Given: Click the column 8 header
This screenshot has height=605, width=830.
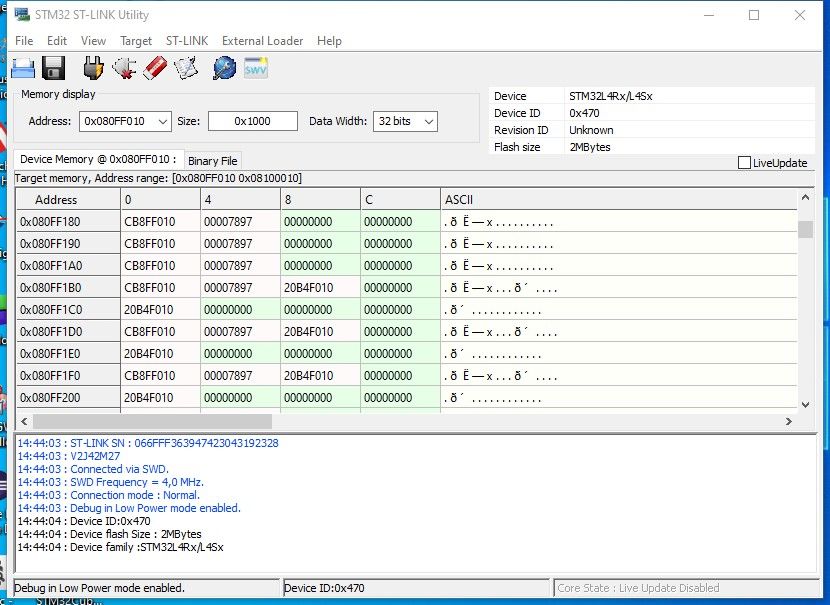Looking at the screenshot, I should [320, 200].
